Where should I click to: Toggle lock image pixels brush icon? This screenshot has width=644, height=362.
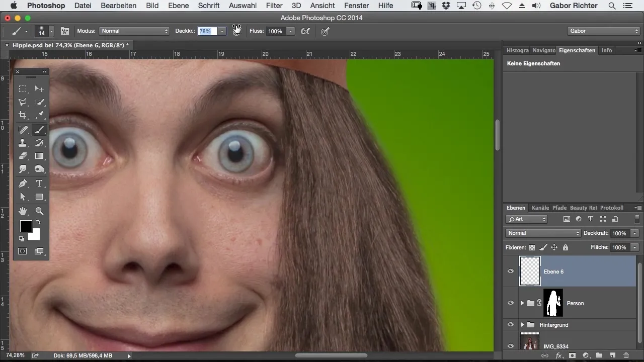[543, 247]
